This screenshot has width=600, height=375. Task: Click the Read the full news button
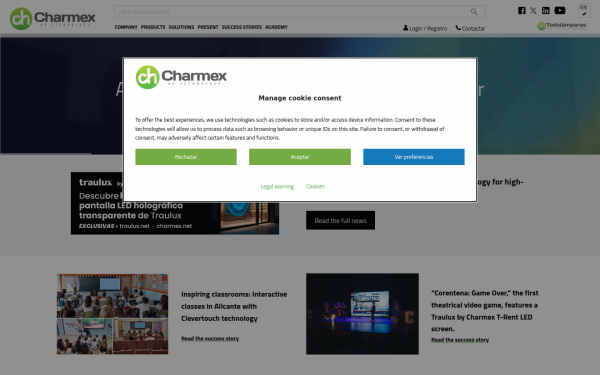pyautogui.click(x=340, y=220)
